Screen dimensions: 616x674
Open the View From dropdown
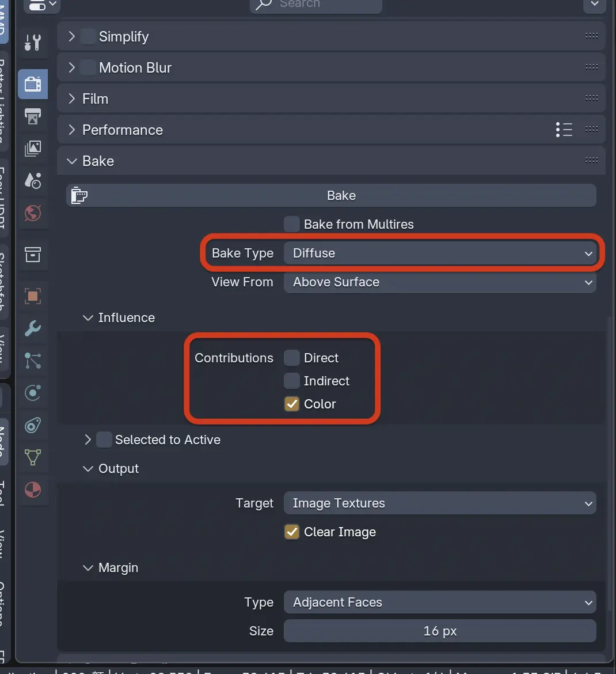click(440, 282)
